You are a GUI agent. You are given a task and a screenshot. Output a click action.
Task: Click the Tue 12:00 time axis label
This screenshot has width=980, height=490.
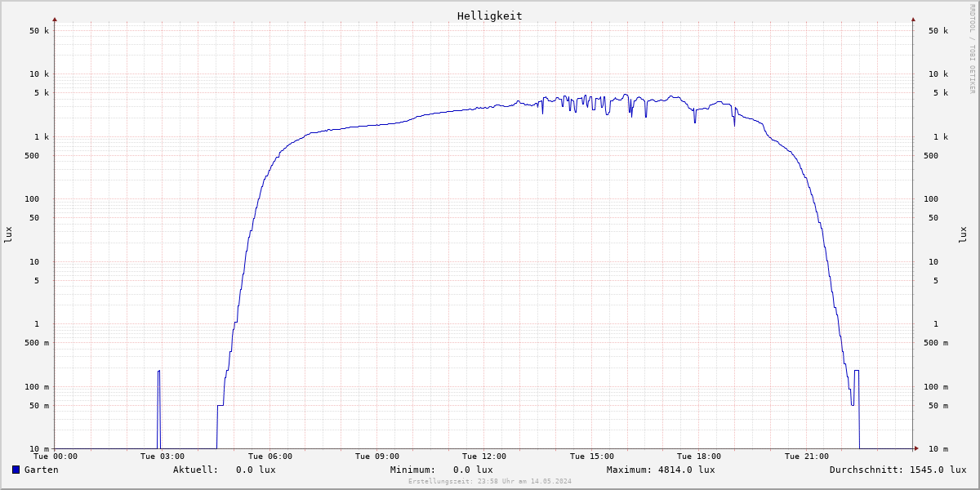[484, 457]
